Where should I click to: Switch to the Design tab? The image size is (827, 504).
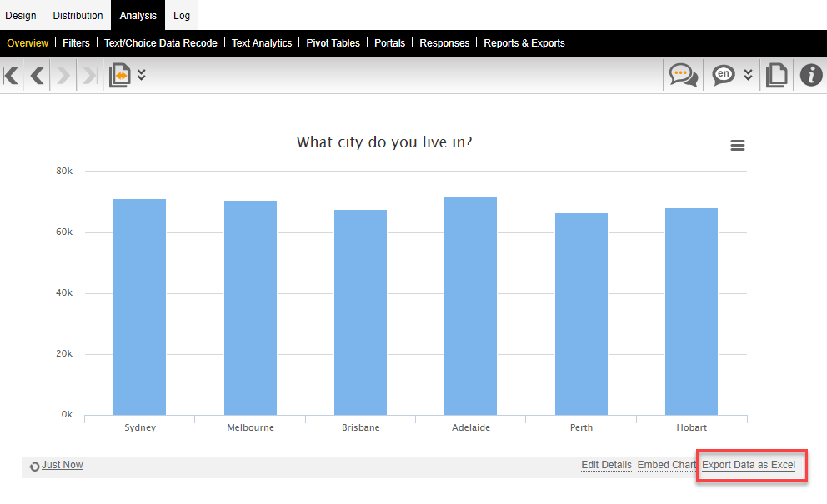[21, 15]
